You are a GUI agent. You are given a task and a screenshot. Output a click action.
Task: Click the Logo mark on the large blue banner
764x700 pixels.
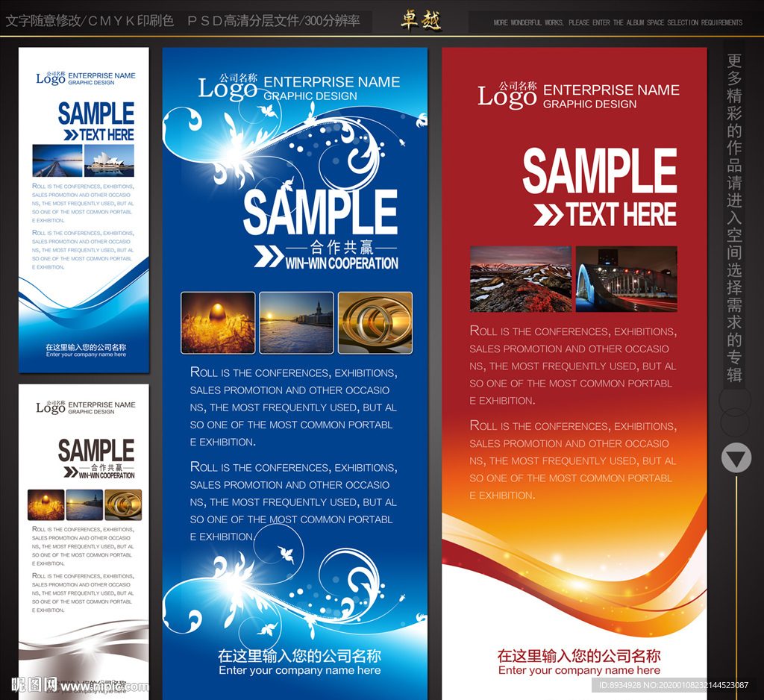228,87
